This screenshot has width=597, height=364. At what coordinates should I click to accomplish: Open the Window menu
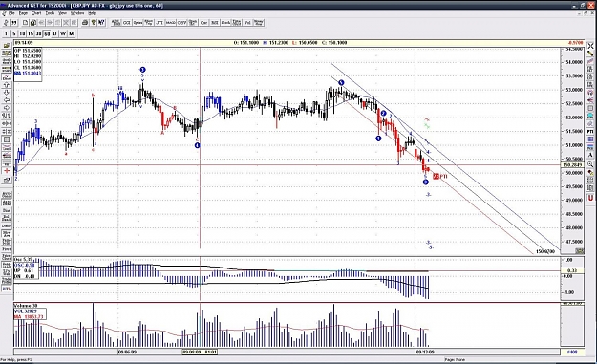[77, 13]
